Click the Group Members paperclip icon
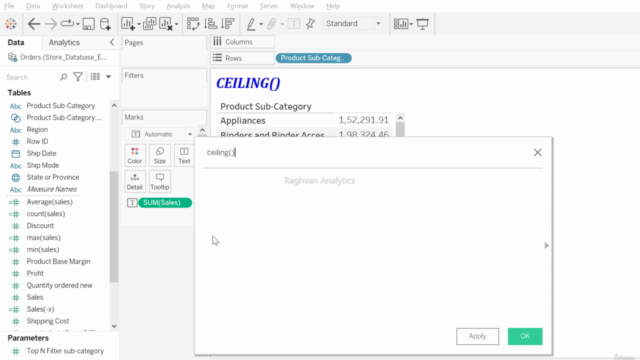 [x=271, y=24]
